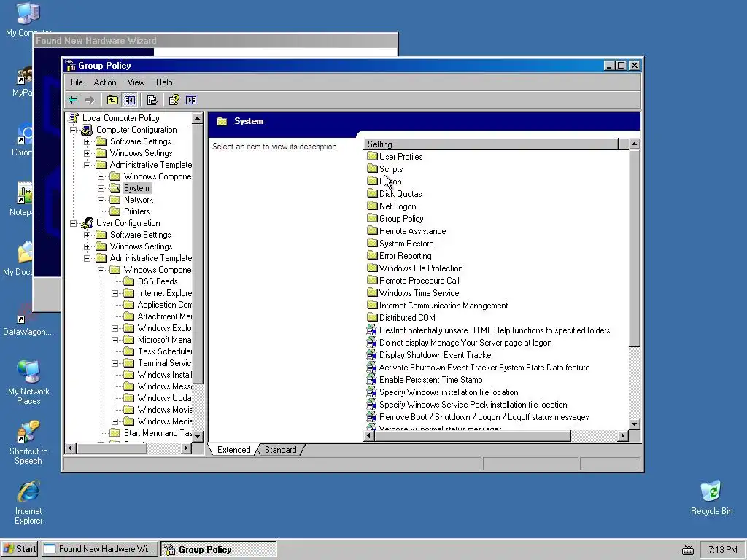Select the System Restore folder

[406, 244]
